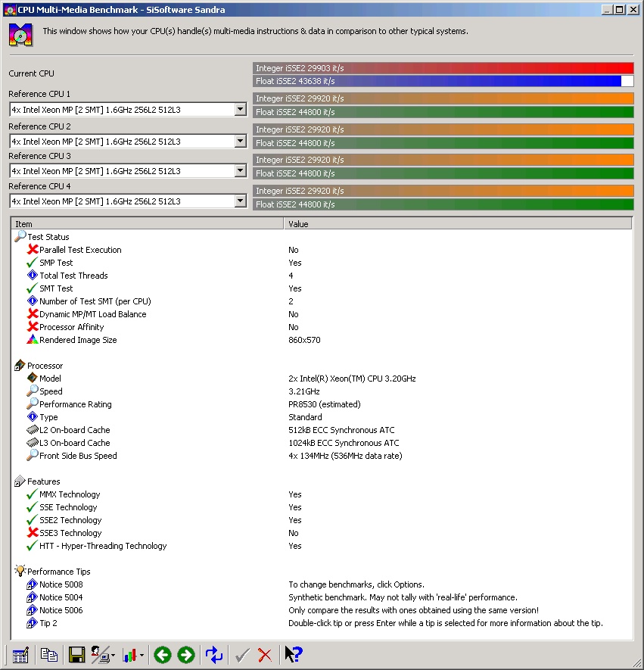Click red X icon beside SSE3 Technology
The image size is (644, 670).
[x=33, y=532]
